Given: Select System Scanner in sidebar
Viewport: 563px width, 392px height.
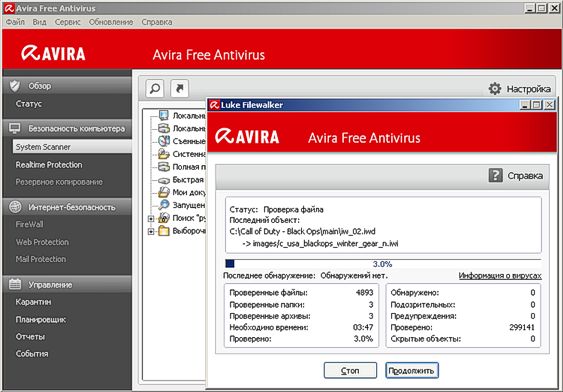Looking at the screenshot, I should click(72, 147).
